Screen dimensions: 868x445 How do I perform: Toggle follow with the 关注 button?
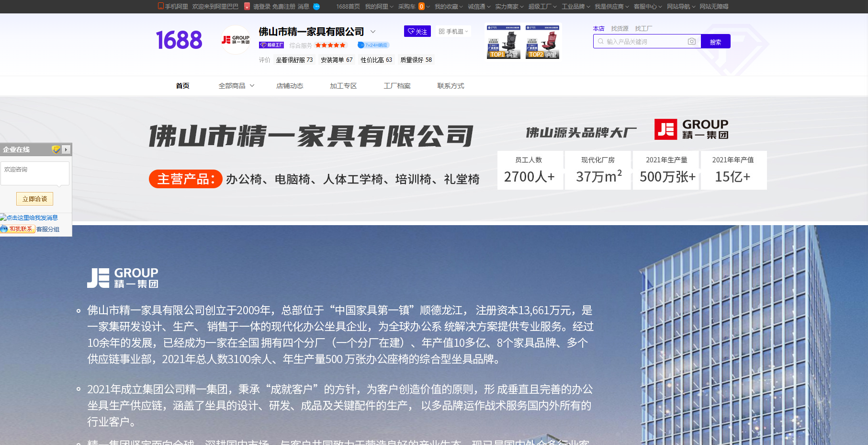point(417,32)
